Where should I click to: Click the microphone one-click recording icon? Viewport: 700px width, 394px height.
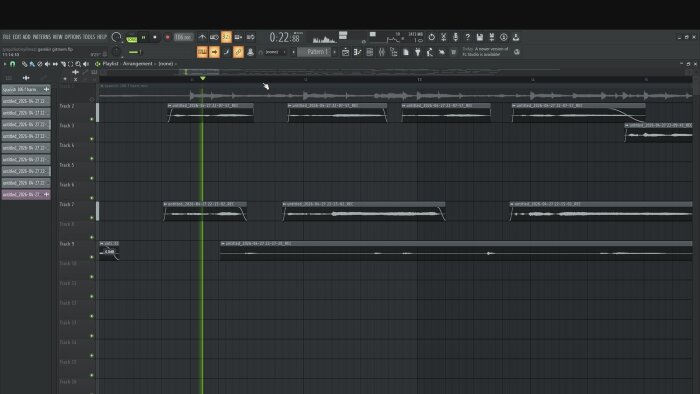[455, 37]
